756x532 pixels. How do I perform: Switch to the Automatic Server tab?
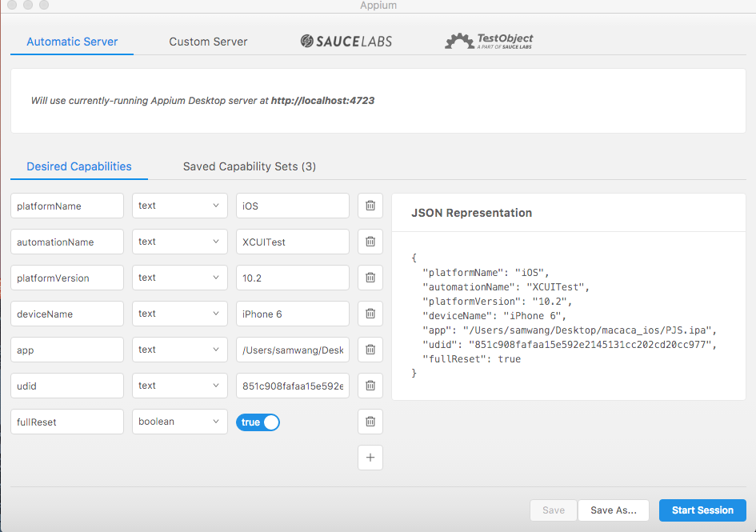72,42
